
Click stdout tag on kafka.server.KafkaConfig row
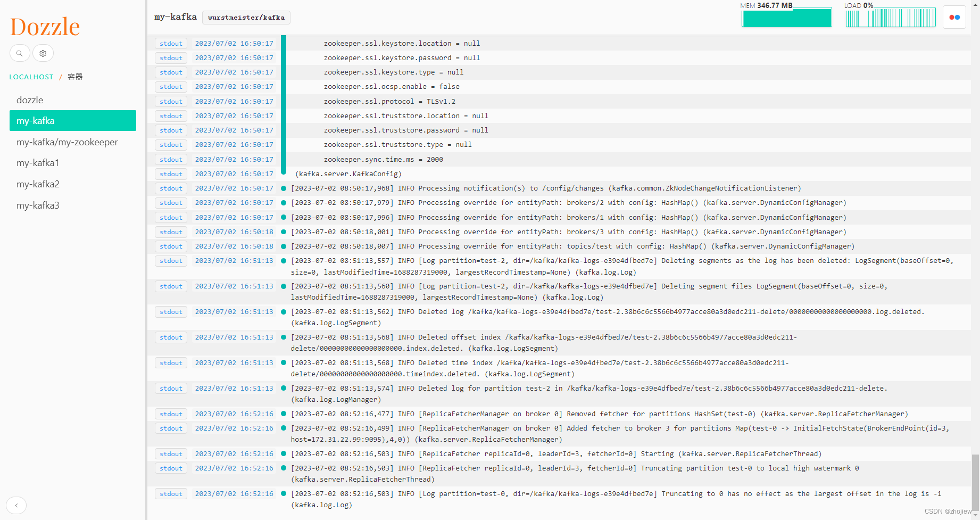point(171,174)
